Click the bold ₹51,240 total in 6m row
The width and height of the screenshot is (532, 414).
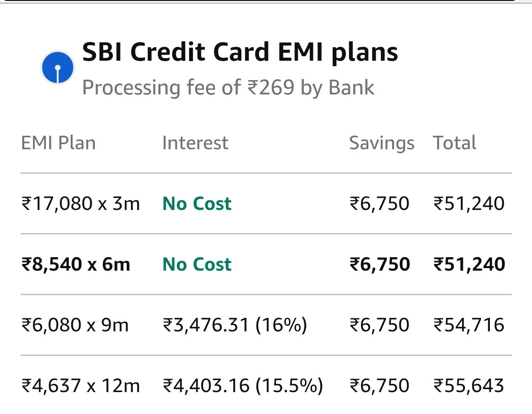[x=469, y=264]
